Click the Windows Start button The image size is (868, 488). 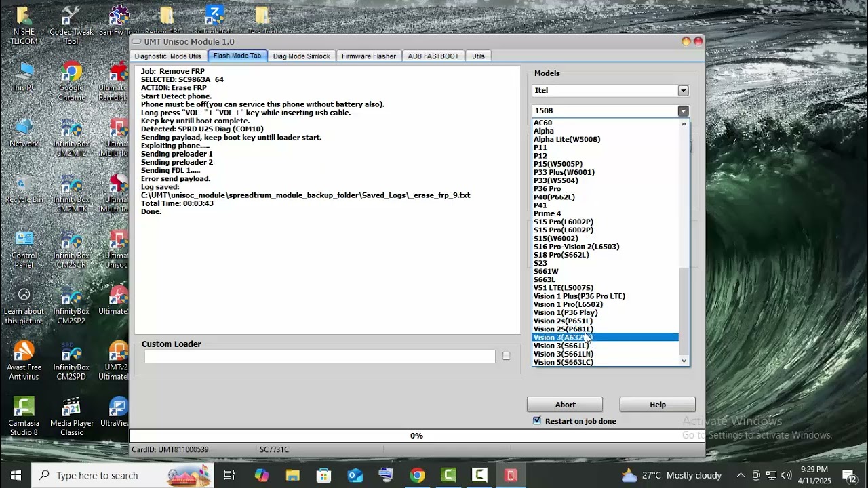tap(16, 475)
